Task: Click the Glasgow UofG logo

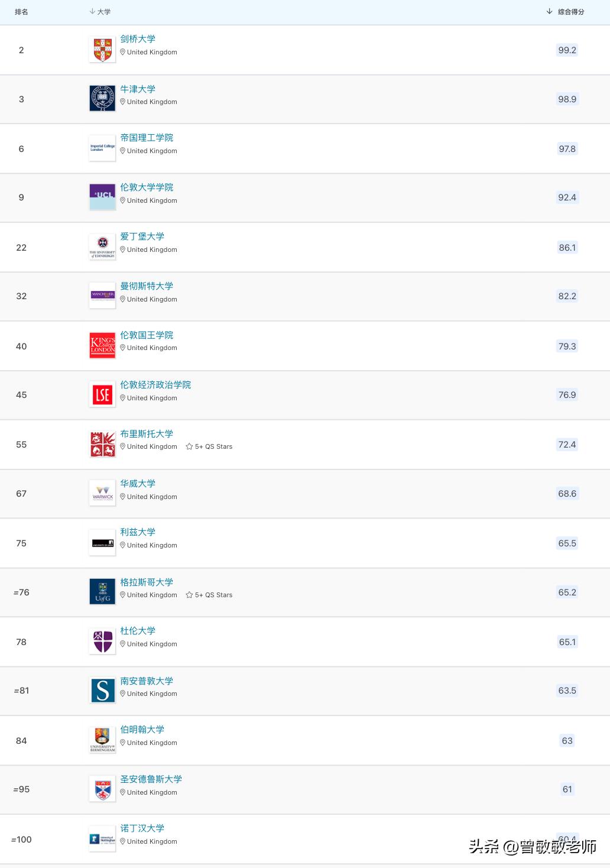Action: (x=102, y=592)
